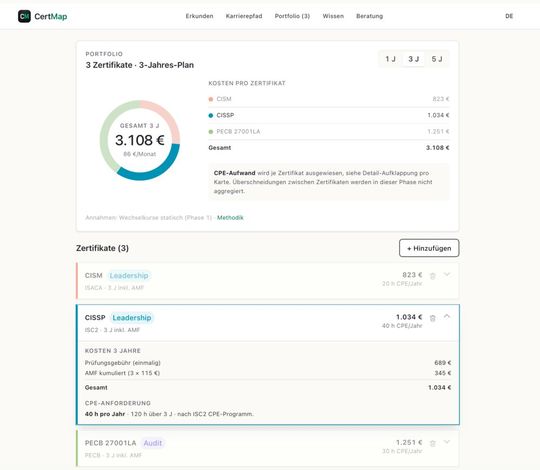Viewport: 540px width, 470px height.
Task: Click the CertMap logo icon
Action: 24,16
